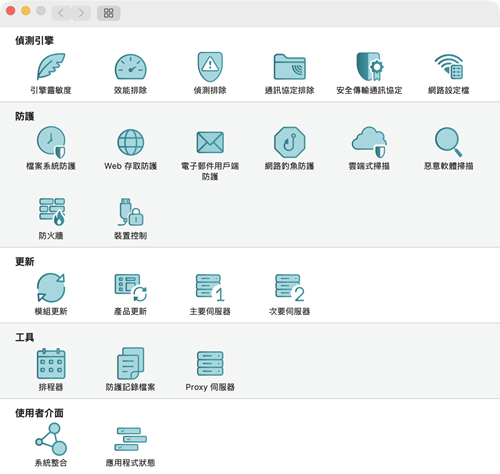The height and width of the screenshot is (474, 500).
Task: Close the preferences window
Action: pyautogui.click(x=11, y=11)
